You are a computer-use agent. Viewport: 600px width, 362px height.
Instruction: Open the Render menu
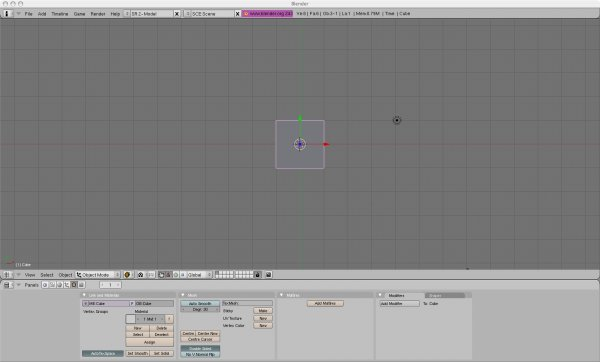(x=98, y=13)
